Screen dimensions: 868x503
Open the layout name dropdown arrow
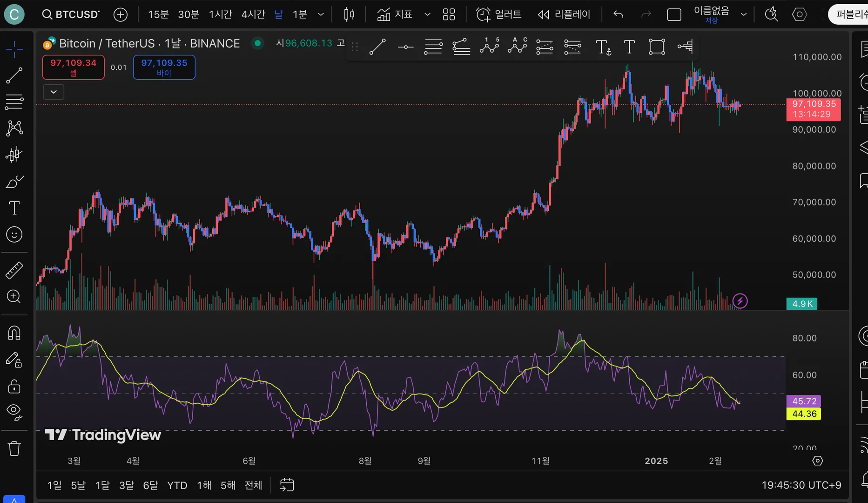pyautogui.click(x=744, y=14)
